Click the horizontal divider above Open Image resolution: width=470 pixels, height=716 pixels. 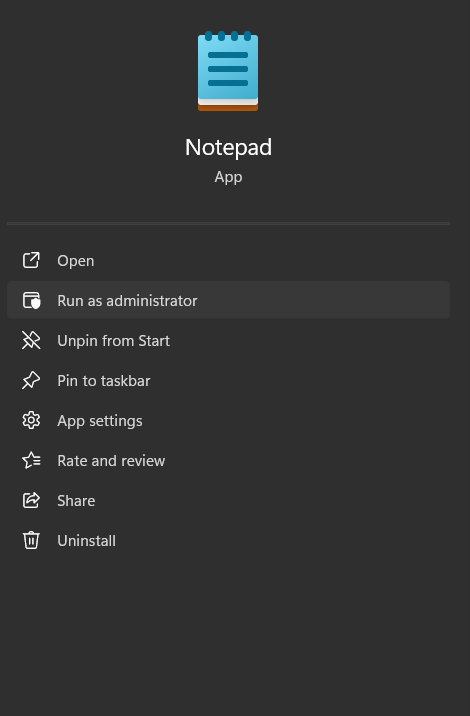click(228, 223)
